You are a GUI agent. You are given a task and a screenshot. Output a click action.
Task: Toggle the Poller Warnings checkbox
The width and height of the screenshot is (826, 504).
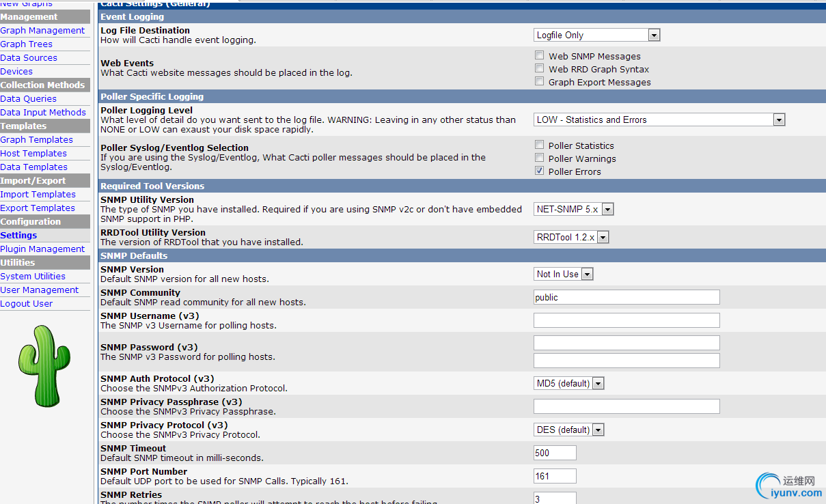click(540, 158)
